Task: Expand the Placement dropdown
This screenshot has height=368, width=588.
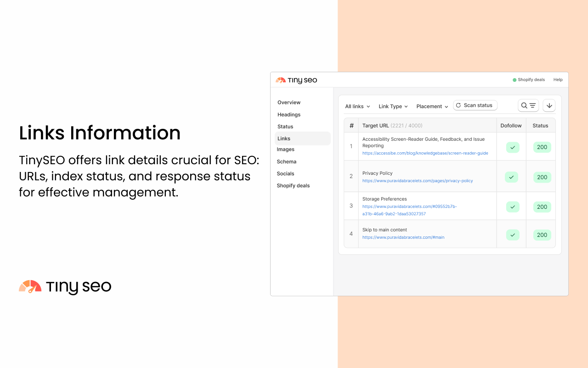Action: tap(432, 106)
